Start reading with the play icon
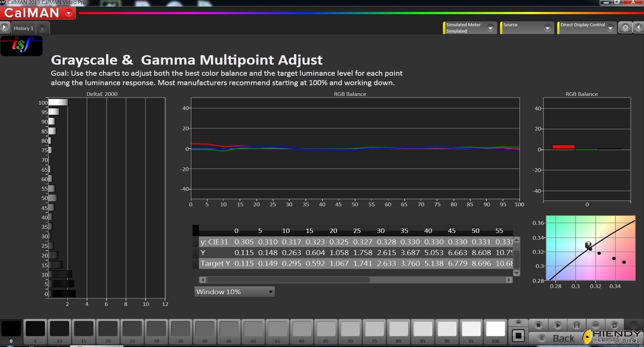 pos(557,325)
